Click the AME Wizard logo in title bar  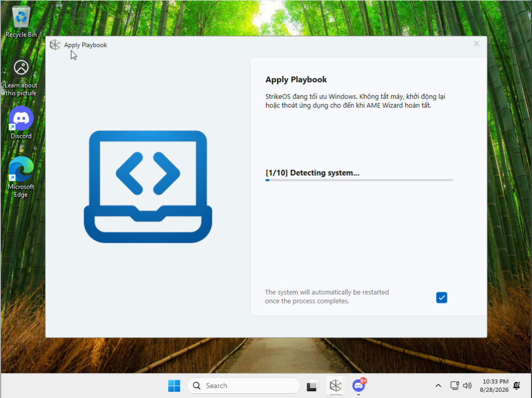tap(55, 45)
